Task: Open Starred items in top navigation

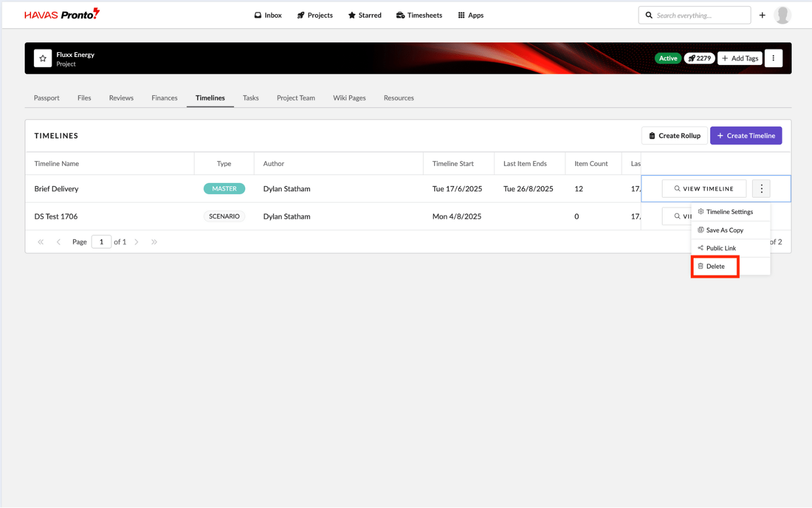Action: coord(365,15)
